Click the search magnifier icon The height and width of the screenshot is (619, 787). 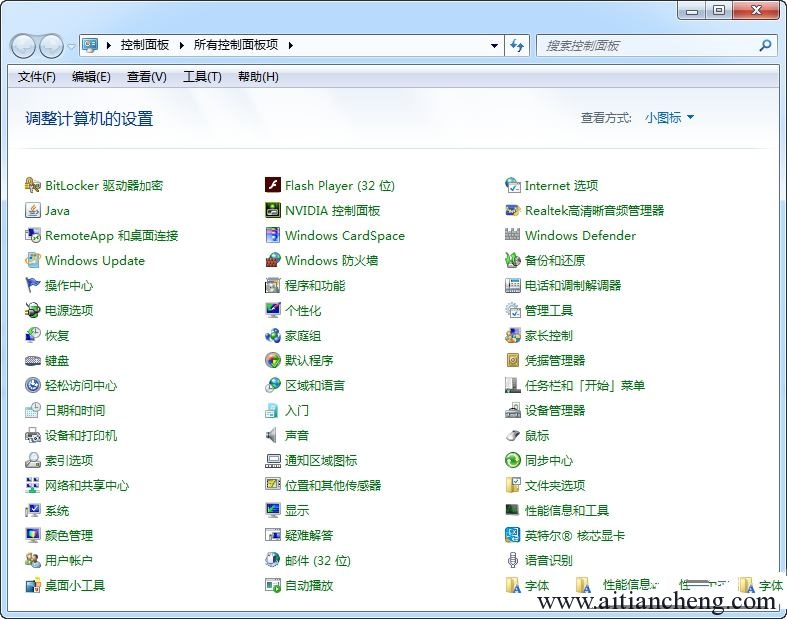click(x=765, y=46)
